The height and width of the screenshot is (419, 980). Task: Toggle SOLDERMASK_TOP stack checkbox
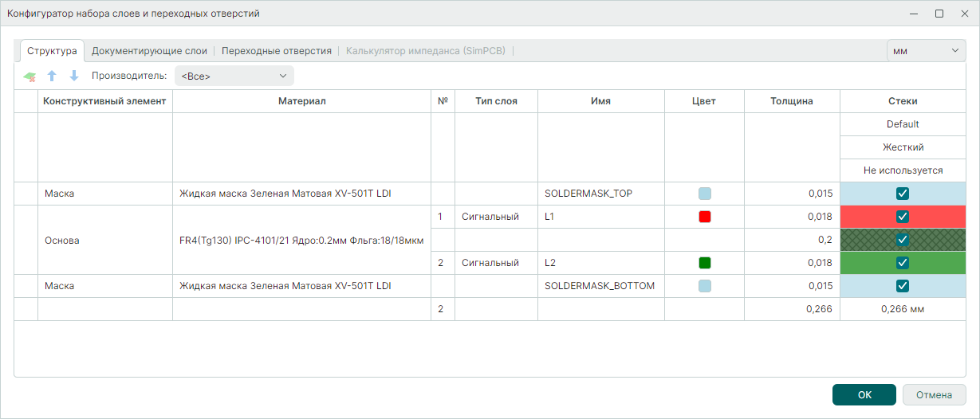pos(902,194)
